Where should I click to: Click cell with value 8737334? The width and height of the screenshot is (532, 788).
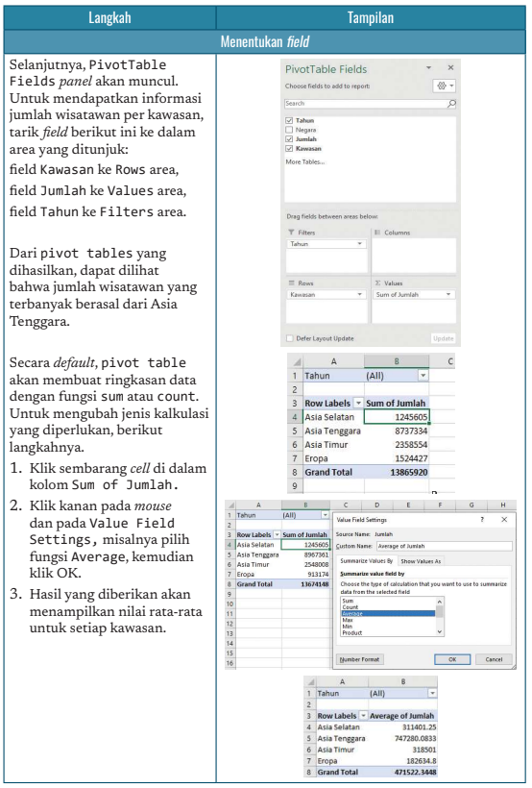pyautogui.click(x=397, y=431)
